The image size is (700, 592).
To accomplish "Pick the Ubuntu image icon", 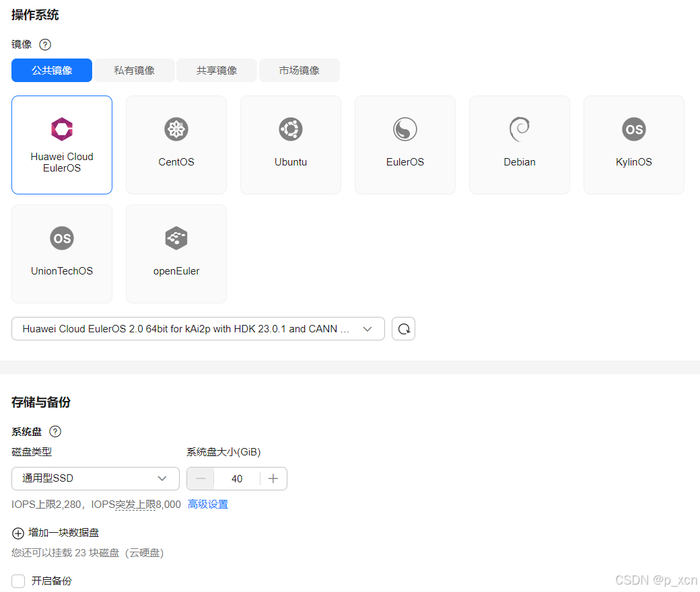I will (x=291, y=129).
